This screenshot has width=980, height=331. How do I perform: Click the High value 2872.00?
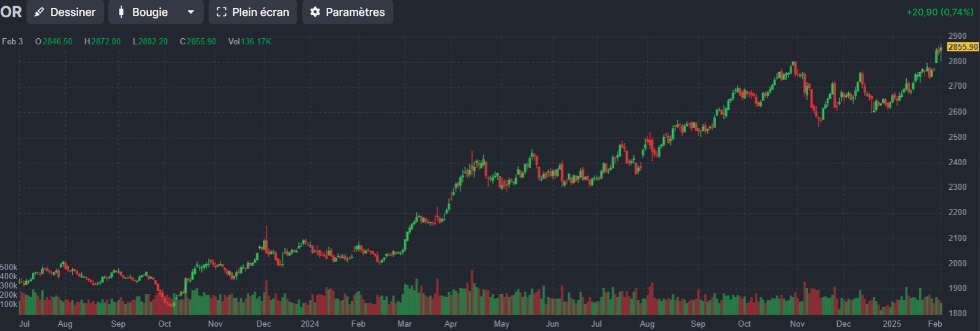pos(106,41)
